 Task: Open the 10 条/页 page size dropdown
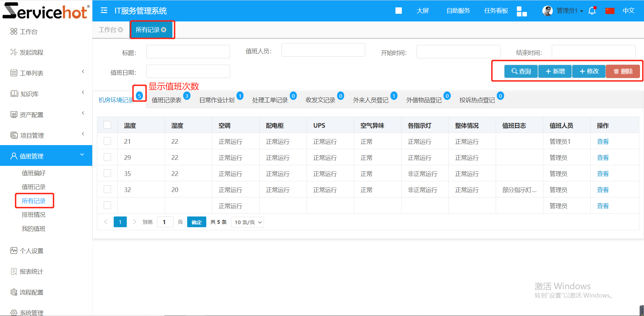point(248,222)
